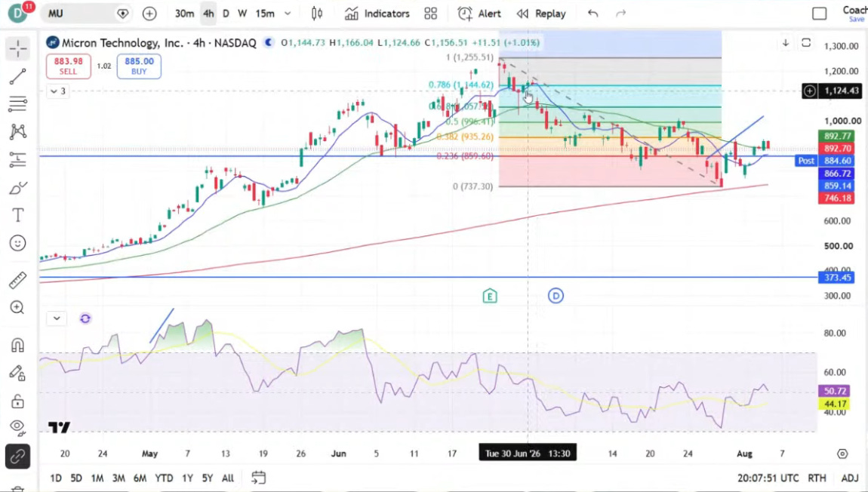868x492 pixels.
Task: Toggle ADJ price adjustment
Action: tap(850, 478)
